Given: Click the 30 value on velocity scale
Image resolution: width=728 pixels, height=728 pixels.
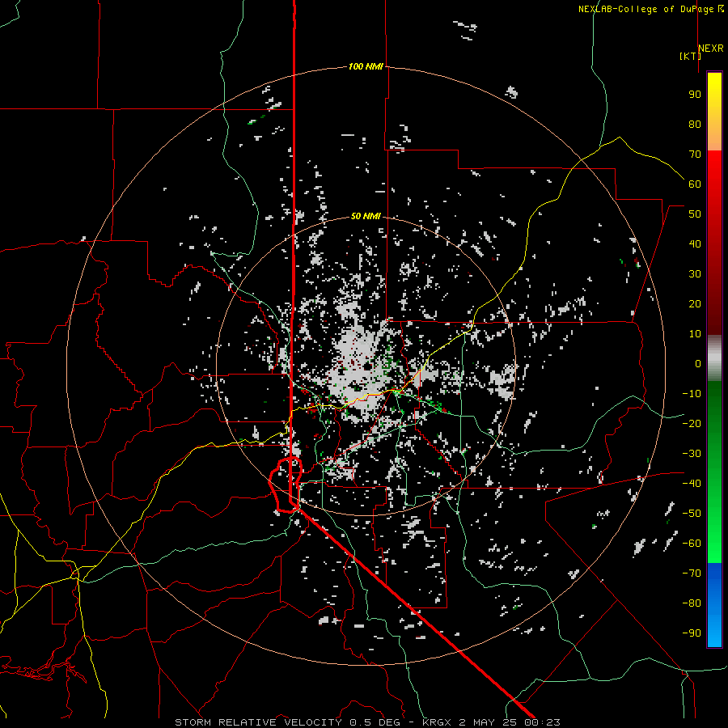Looking at the screenshot, I should (x=695, y=274).
